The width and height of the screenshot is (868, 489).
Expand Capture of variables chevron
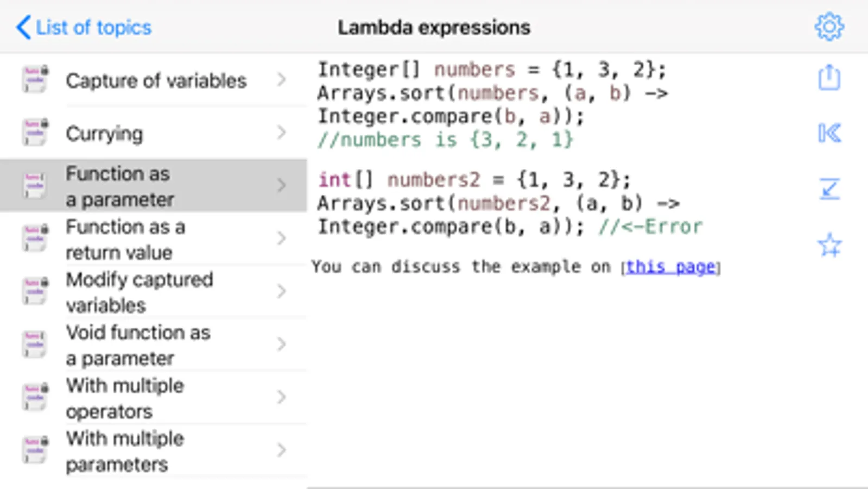[x=281, y=80]
